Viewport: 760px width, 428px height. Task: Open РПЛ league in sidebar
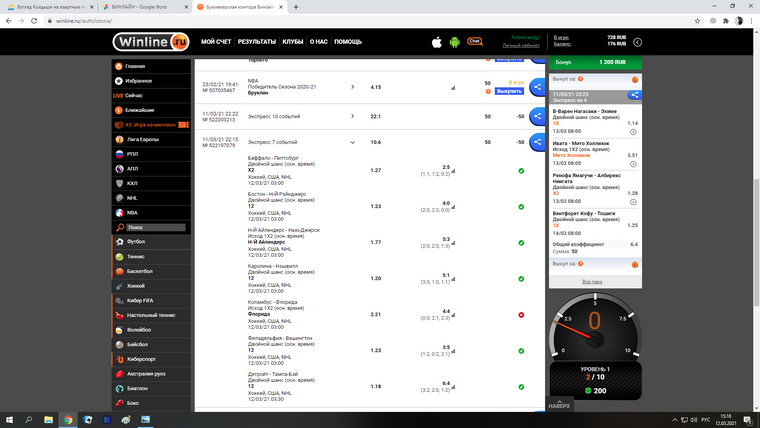(151, 154)
